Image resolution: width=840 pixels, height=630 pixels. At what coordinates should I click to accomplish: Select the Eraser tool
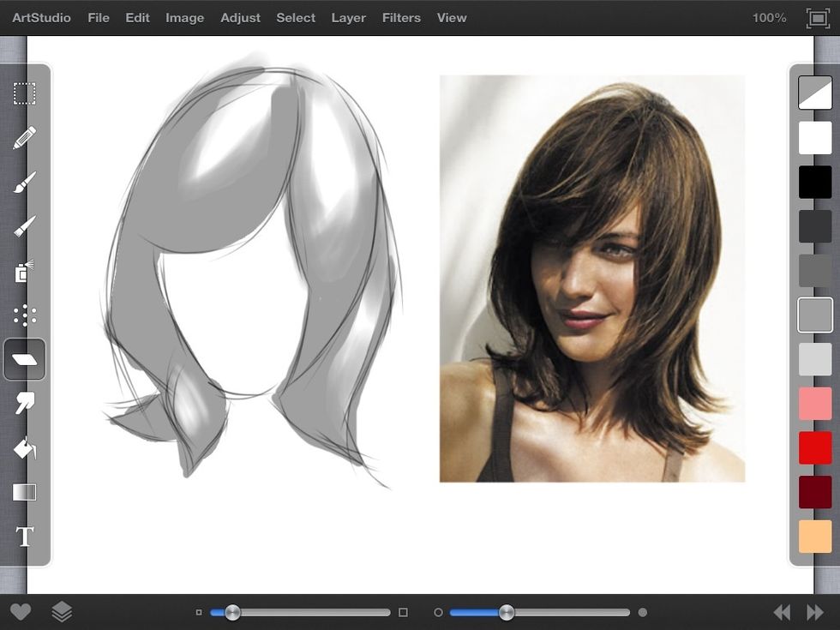pos(25,359)
